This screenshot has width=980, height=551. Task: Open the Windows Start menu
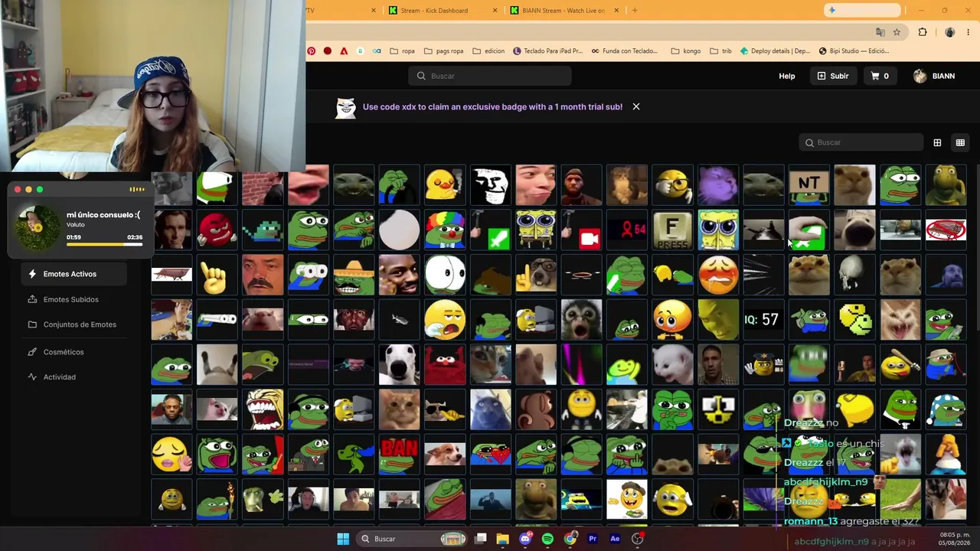343,539
